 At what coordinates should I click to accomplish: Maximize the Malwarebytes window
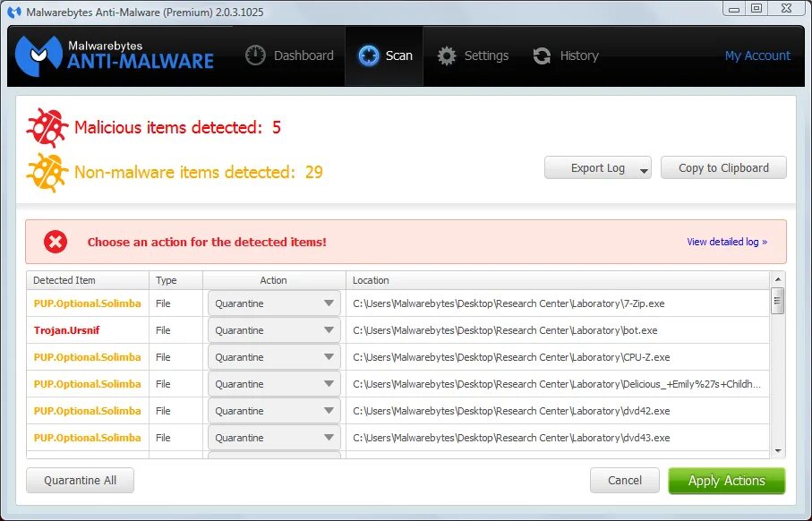(x=756, y=9)
